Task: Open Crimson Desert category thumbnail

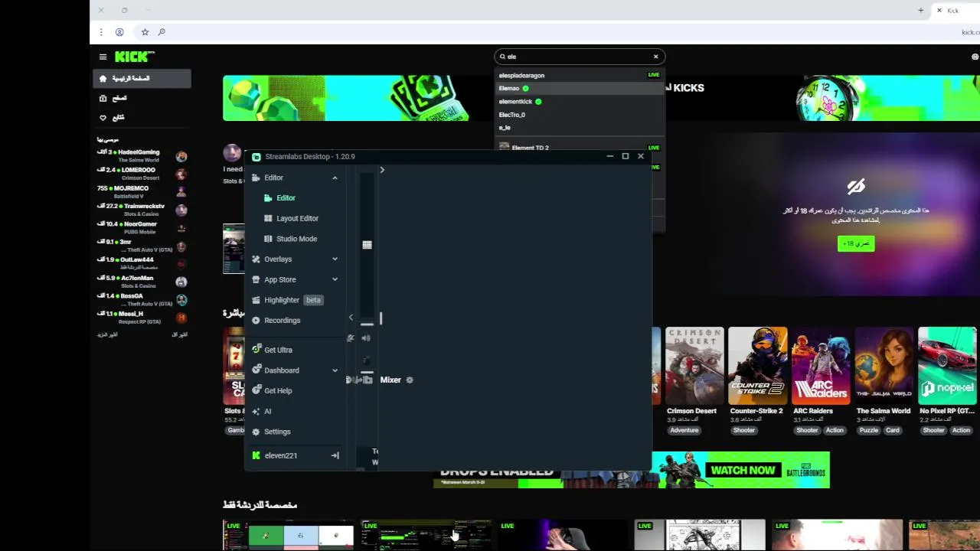Action: pos(694,366)
